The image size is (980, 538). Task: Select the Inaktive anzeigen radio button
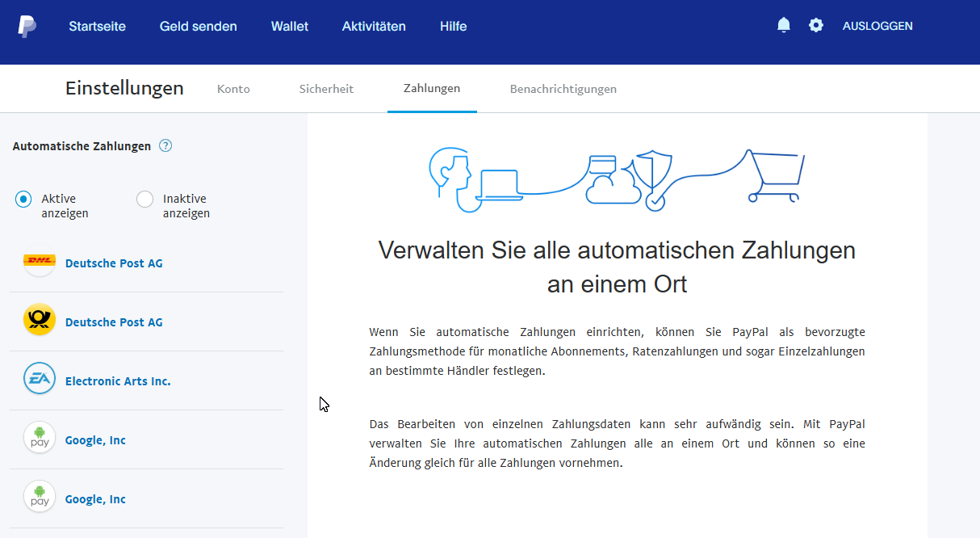pyautogui.click(x=144, y=198)
